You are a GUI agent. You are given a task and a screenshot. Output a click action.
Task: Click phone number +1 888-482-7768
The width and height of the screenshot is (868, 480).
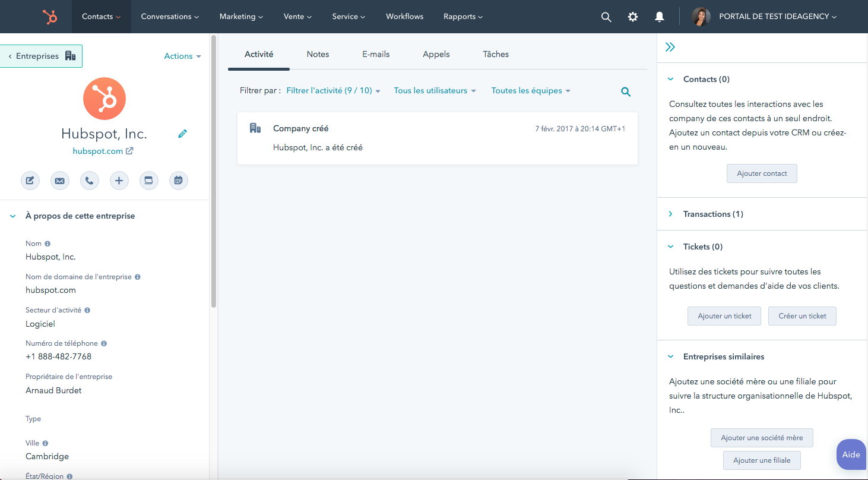pyautogui.click(x=58, y=357)
